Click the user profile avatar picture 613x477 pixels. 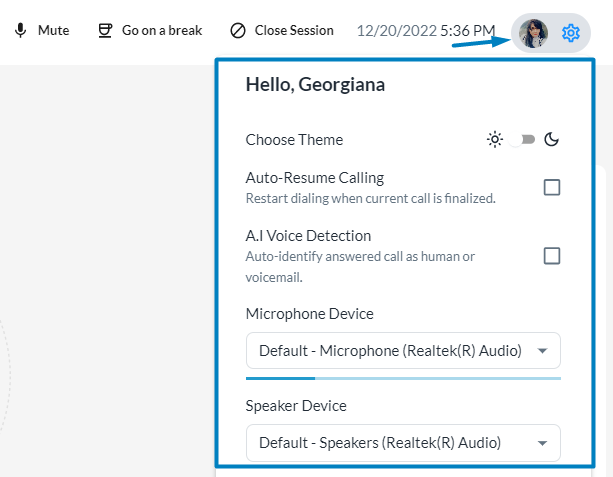pos(533,33)
